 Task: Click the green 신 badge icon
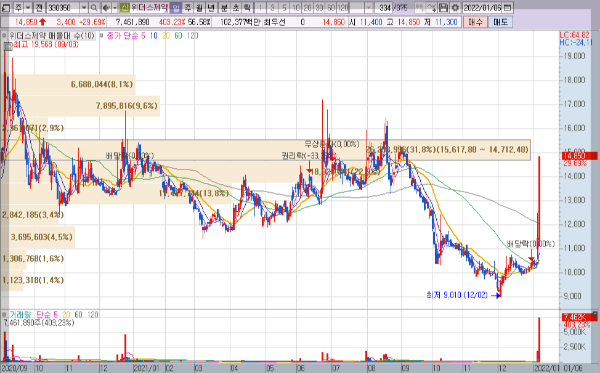click(x=125, y=7)
